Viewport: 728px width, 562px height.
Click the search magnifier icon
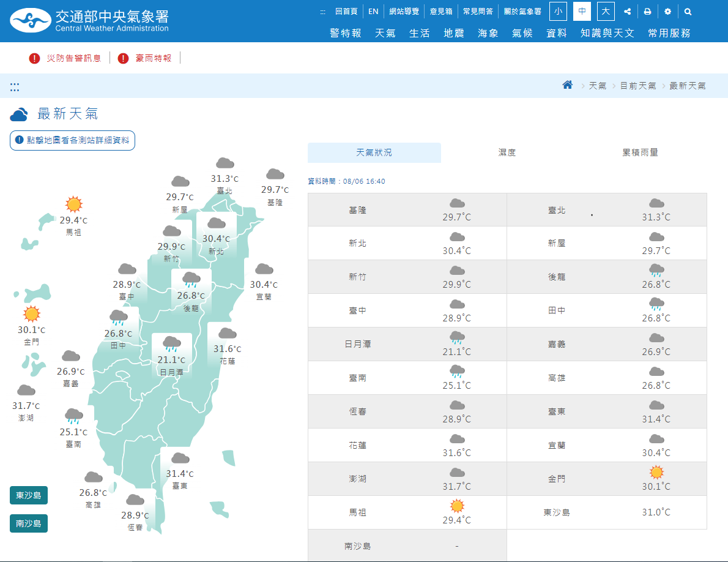(688, 11)
